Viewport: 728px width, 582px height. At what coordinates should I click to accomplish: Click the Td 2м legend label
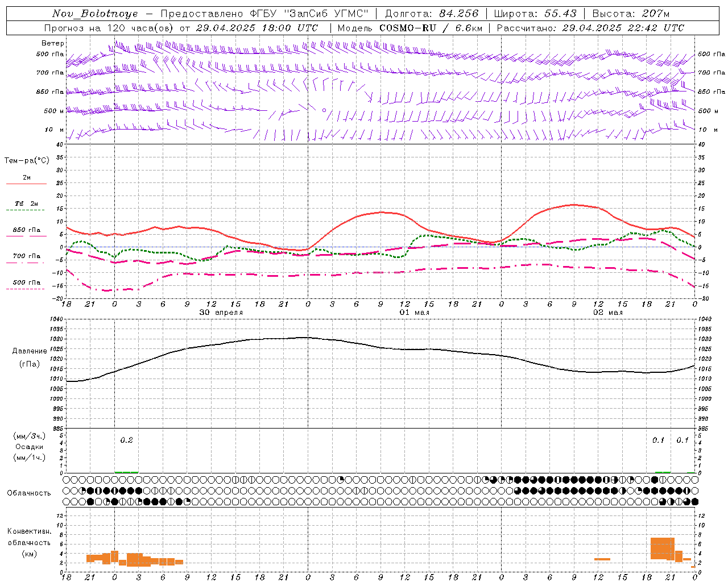pos(27,203)
